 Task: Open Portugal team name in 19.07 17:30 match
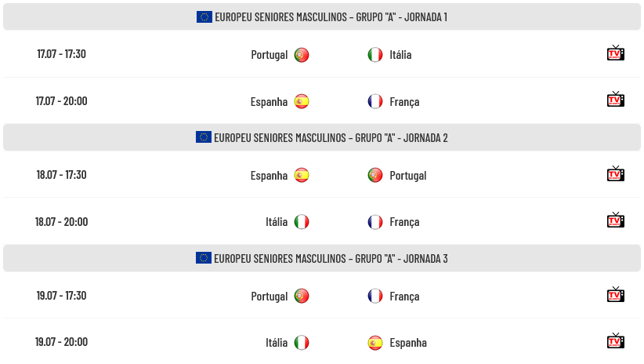[269, 297]
